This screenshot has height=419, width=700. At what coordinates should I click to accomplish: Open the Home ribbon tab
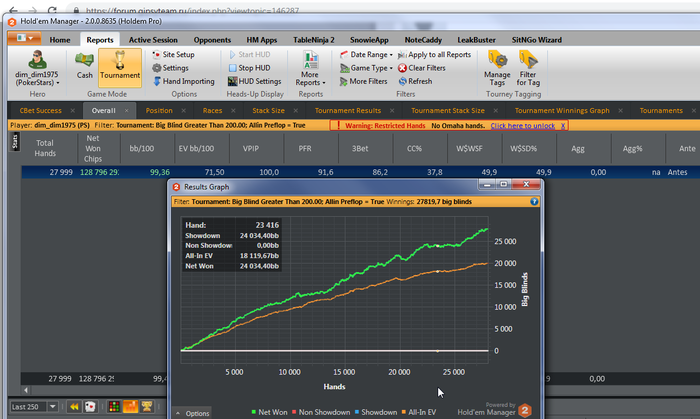(60, 40)
